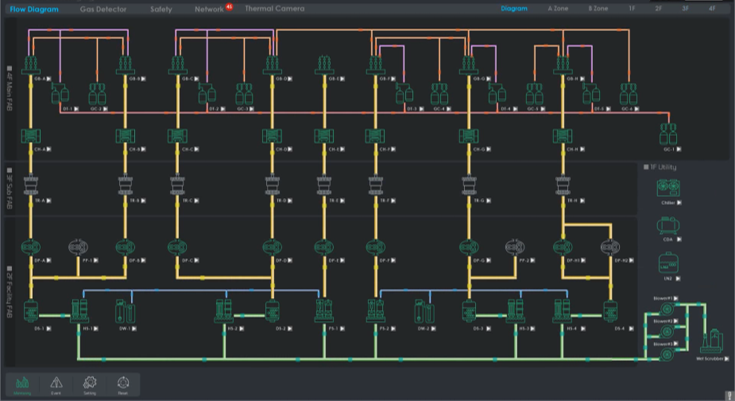735x401 pixels.
Task: Open the Event warning triangle icon
Action: 56,383
